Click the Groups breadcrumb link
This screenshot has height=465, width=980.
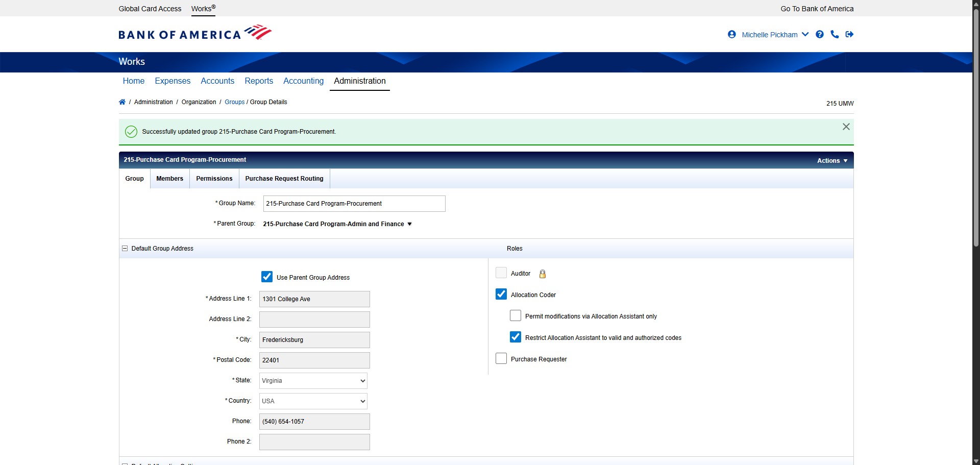[x=234, y=102]
